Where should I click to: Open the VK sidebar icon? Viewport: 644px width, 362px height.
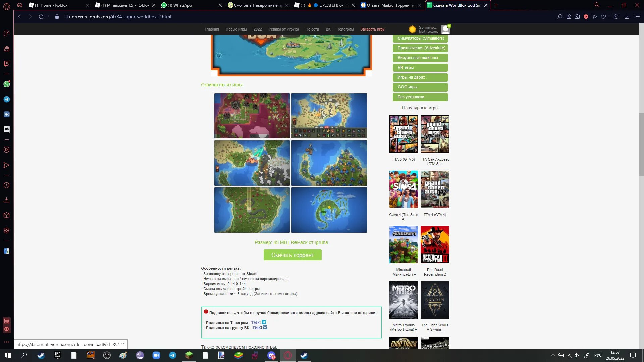(x=7, y=114)
